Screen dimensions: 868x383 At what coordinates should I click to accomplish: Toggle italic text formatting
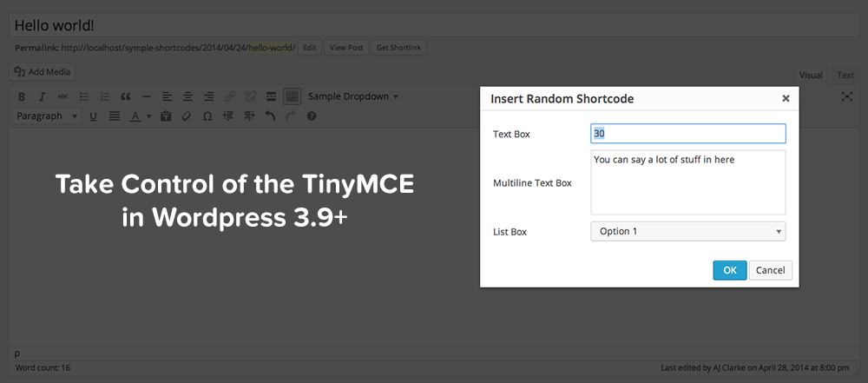(x=42, y=96)
